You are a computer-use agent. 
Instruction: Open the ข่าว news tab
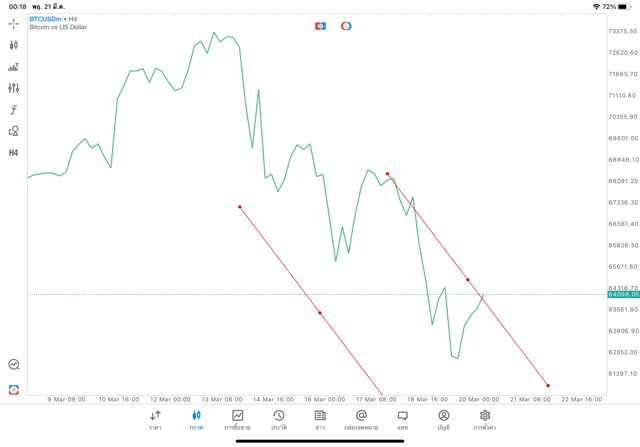click(x=320, y=420)
